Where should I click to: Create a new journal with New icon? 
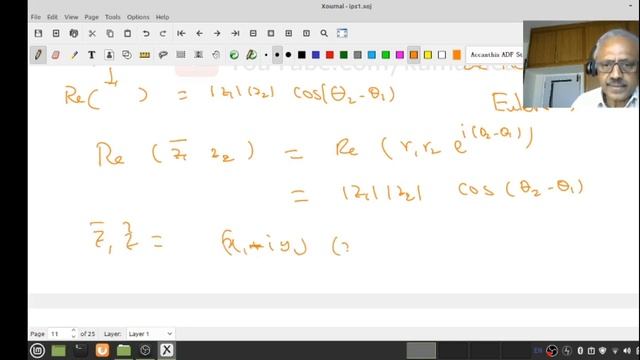point(56,33)
